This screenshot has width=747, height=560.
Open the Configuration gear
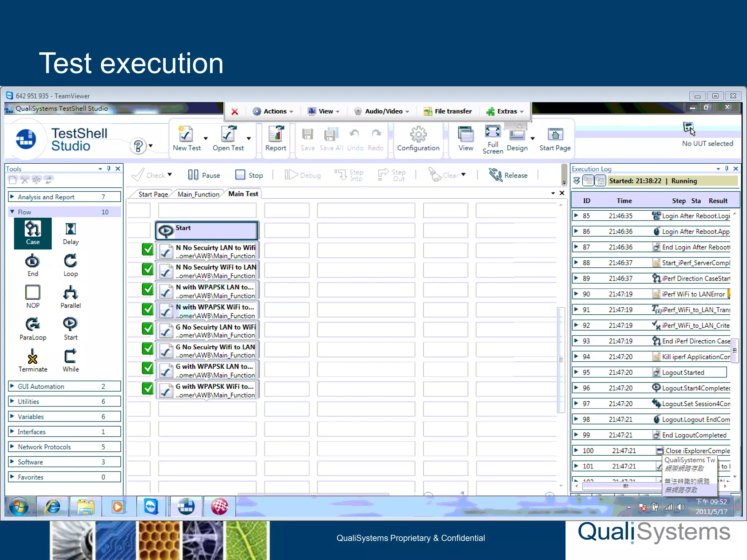click(418, 139)
